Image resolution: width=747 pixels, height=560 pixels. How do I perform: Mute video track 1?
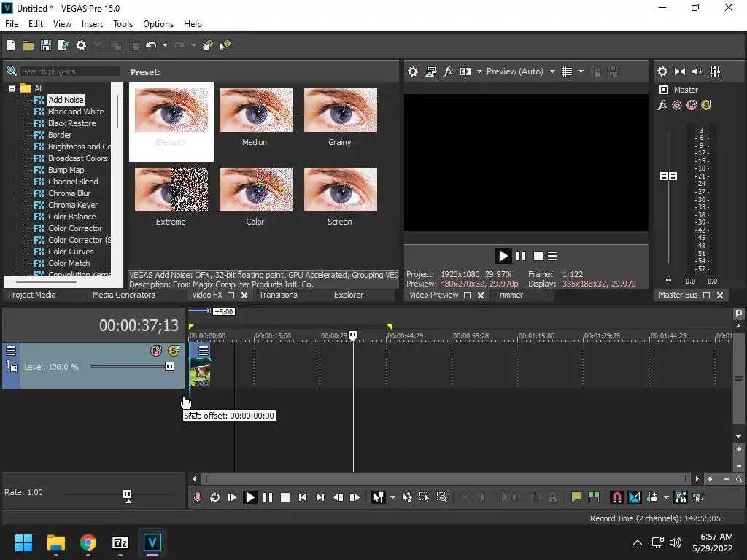[x=156, y=351]
